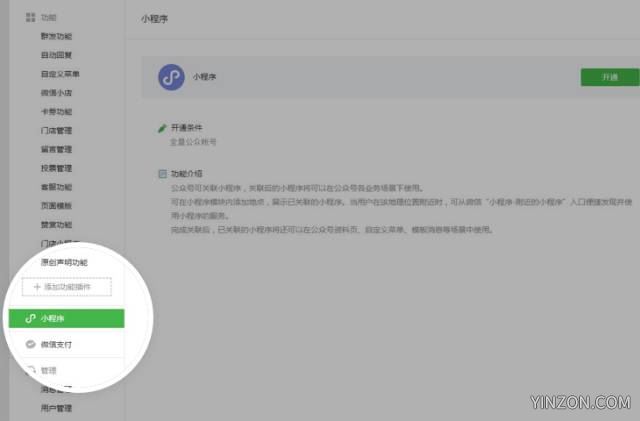Click the green 开通 button
Image resolution: width=640 pixels, height=421 pixels.
click(610, 77)
